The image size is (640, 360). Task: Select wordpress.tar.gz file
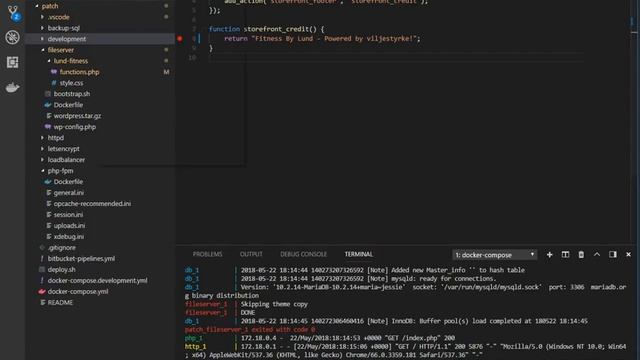coord(77,116)
